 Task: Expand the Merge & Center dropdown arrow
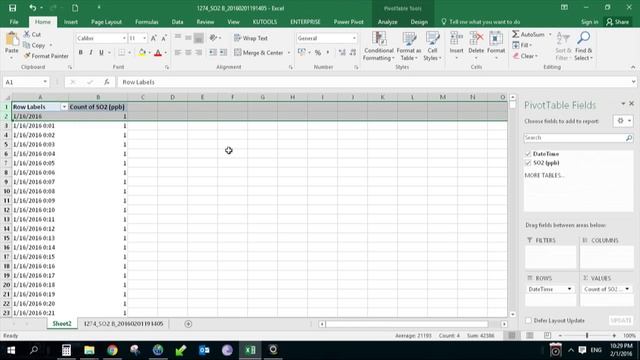pos(289,53)
